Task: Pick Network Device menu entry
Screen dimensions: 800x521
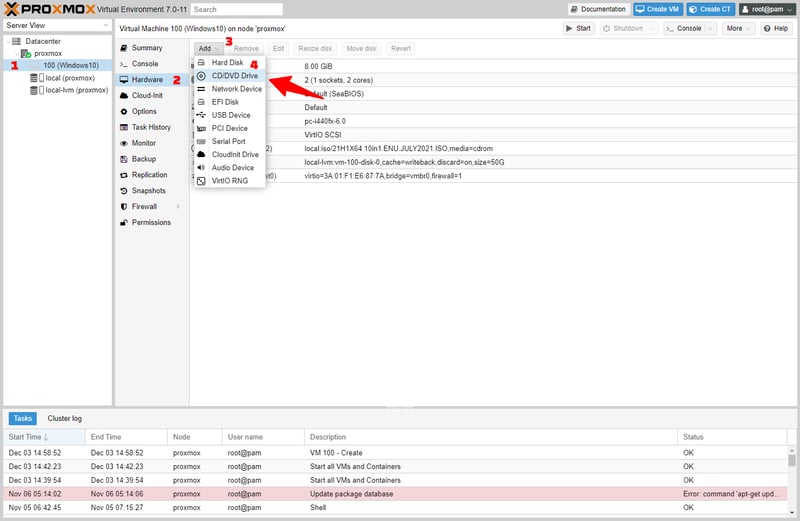Action: (x=236, y=89)
